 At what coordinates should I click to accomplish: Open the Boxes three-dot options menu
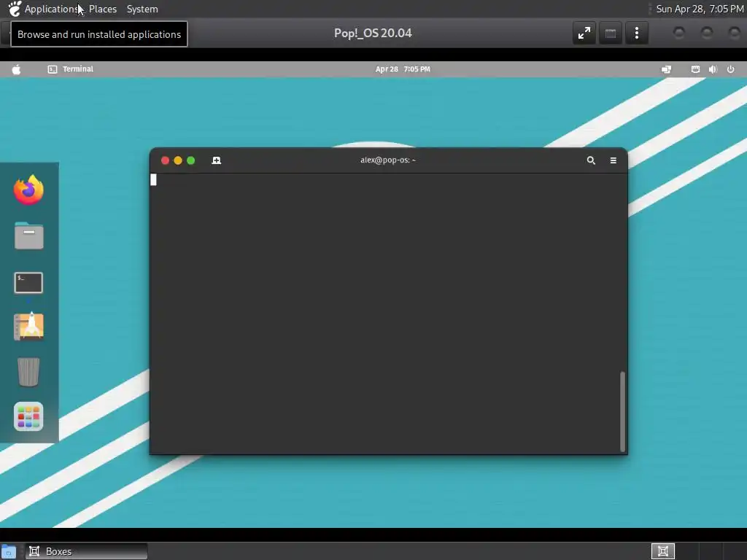coord(636,33)
